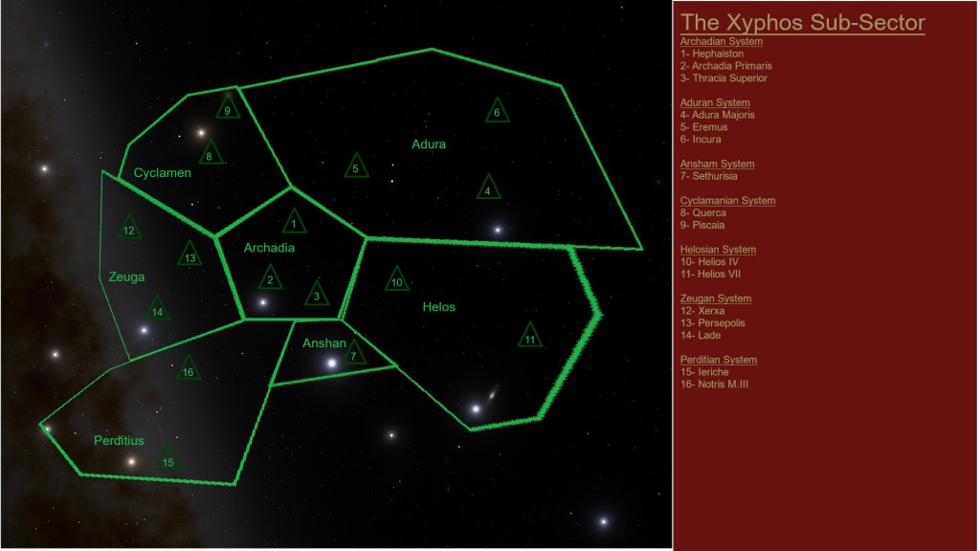Select triangle marker 11 in the Helos region
Image resolution: width=980 pixels, height=551 pixels.
[529, 338]
